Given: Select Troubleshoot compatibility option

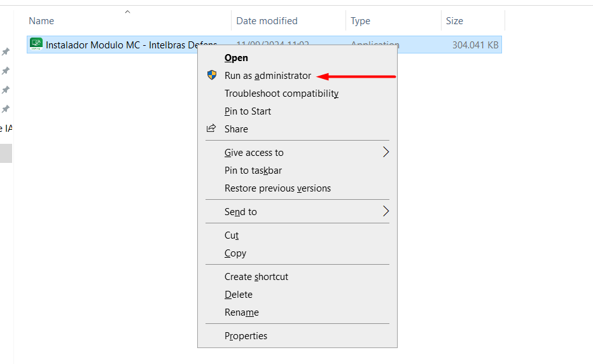Looking at the screenshot, I should click(281, 94).
